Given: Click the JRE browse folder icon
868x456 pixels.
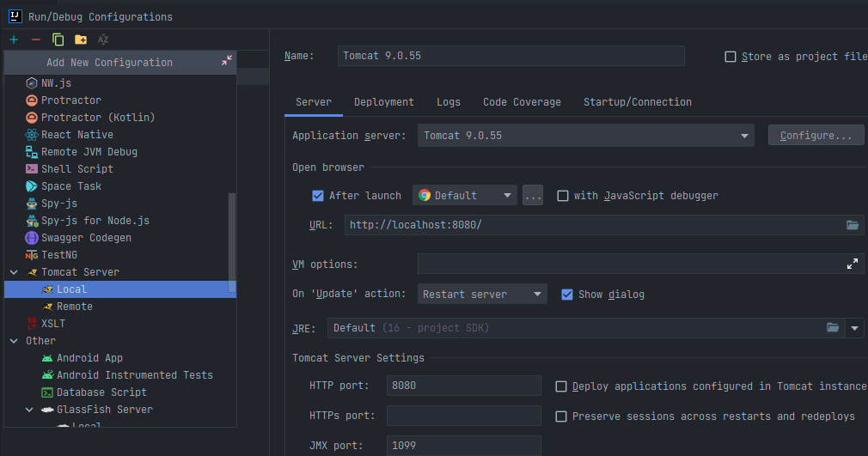Looking at the screenshot, I should [833, 327].
